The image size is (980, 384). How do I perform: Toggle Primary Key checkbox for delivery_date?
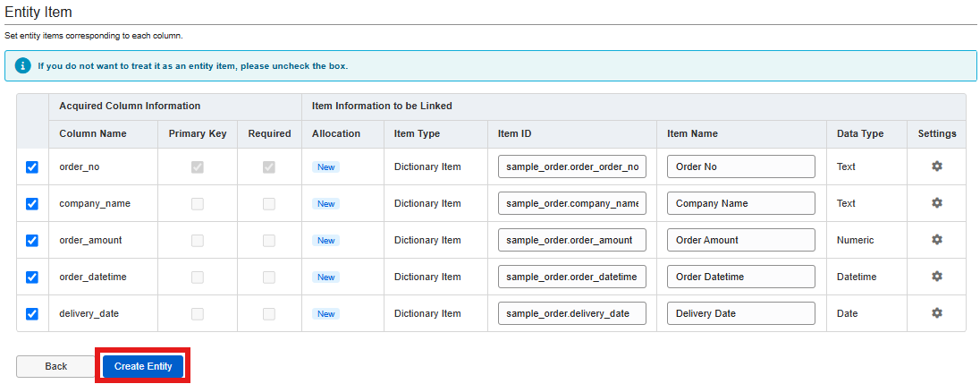point(198,314)
